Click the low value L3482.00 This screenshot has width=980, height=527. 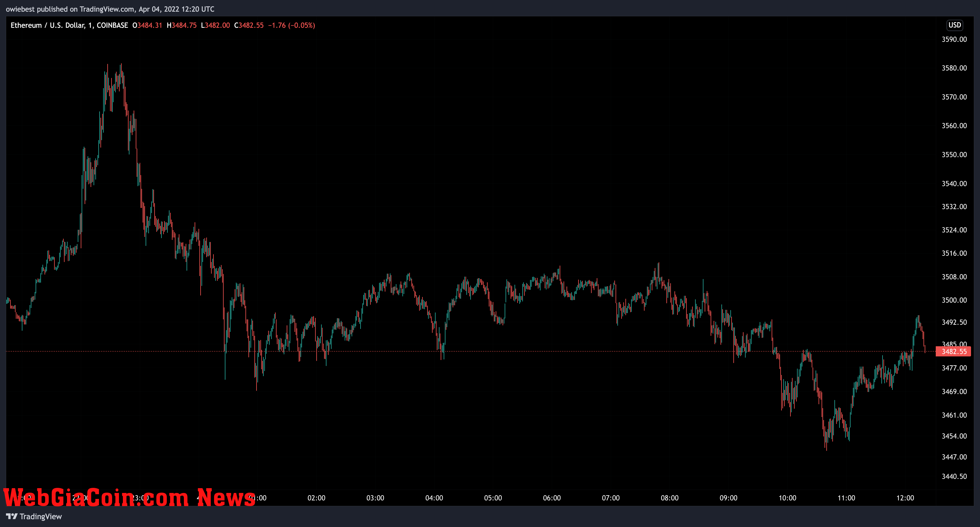[x=215, y=25]
